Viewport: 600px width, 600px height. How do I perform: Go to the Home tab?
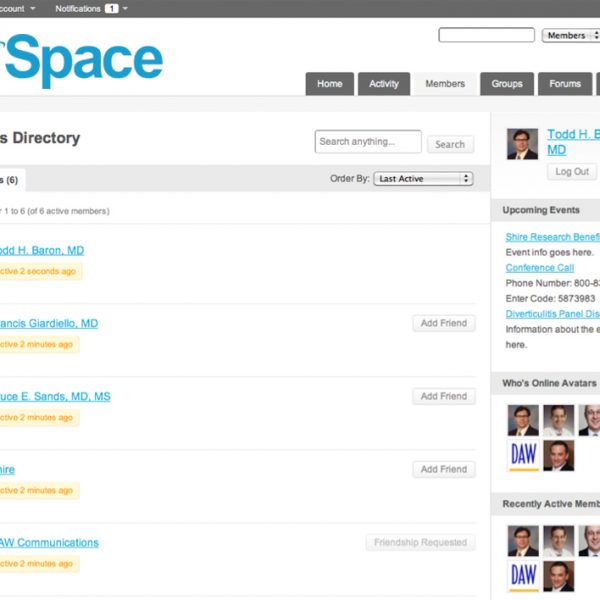pyautogui.click(x=329, y=84)
